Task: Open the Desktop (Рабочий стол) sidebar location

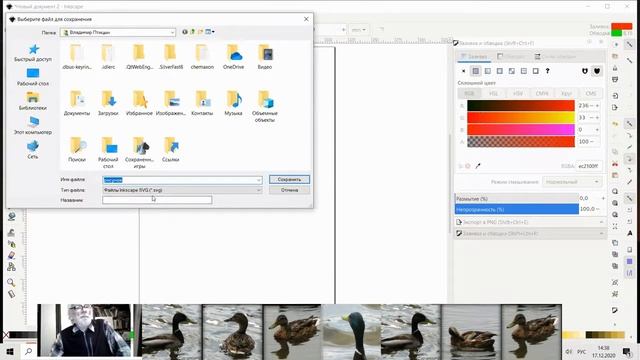Action: 33,77
